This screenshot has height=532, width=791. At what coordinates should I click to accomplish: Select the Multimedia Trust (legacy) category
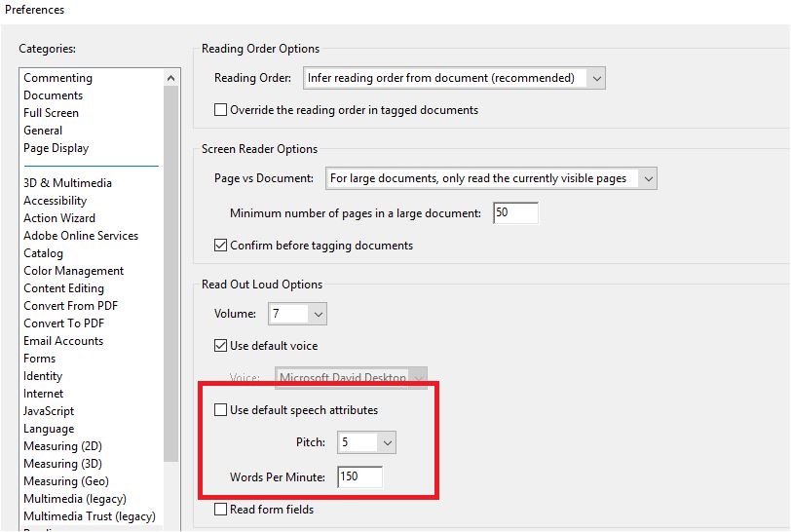[90, 516]
